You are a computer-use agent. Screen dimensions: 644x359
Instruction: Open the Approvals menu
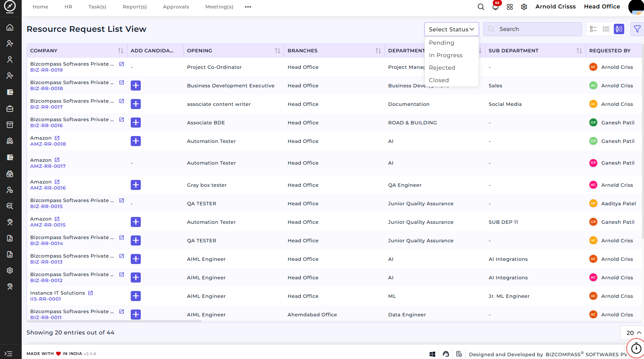pos(176,7)
